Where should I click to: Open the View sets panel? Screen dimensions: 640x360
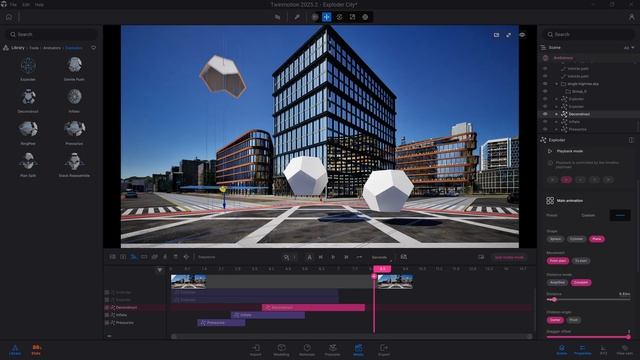(x=624, y=350)
